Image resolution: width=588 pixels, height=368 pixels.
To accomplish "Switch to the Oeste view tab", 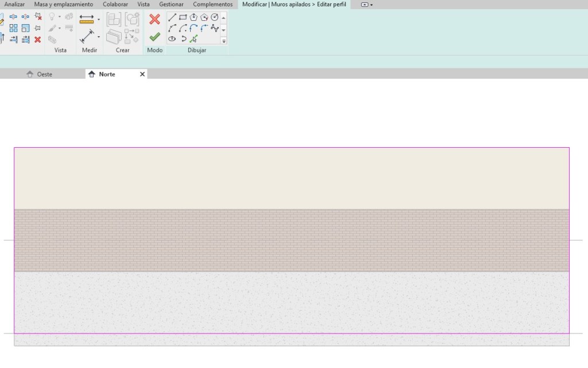I will tap(44, 74).
